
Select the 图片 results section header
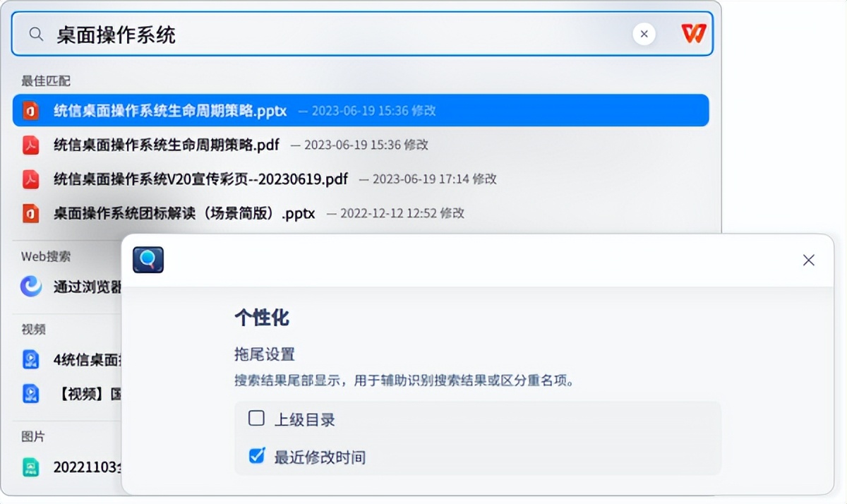point(33,436)
